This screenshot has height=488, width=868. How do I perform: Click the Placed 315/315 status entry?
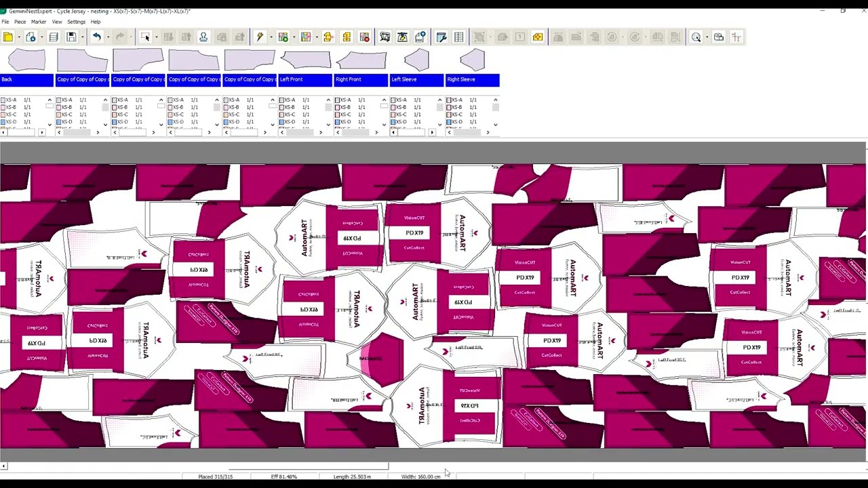click(215, 476)
